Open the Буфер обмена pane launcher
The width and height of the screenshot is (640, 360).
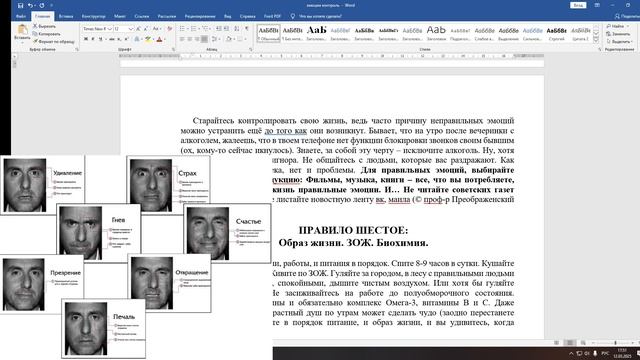point(77,49)
